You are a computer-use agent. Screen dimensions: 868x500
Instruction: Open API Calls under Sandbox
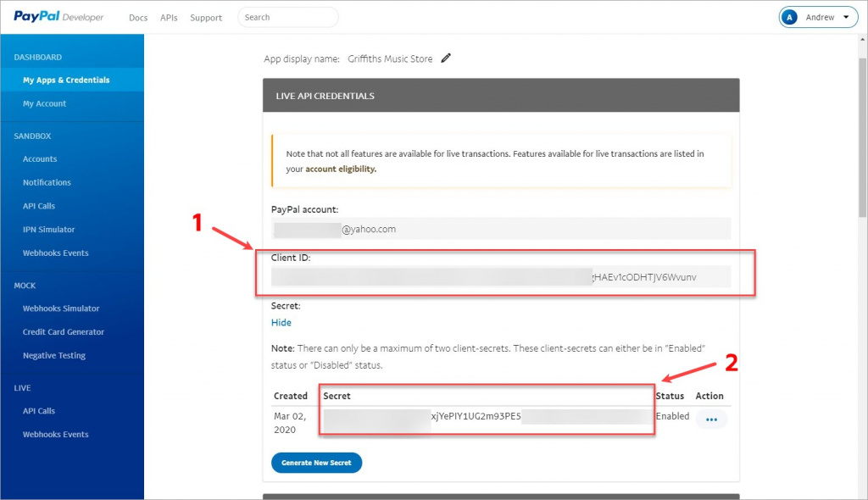(39, 206)
